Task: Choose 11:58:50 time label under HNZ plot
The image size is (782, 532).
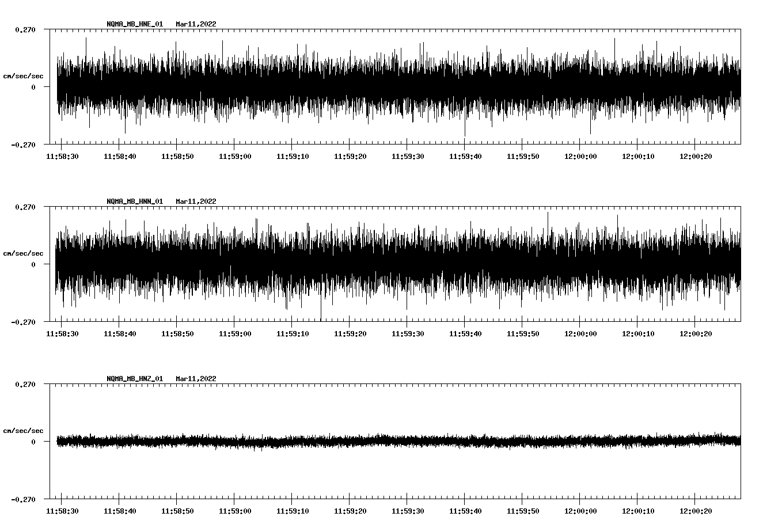Action: [177, 511]
